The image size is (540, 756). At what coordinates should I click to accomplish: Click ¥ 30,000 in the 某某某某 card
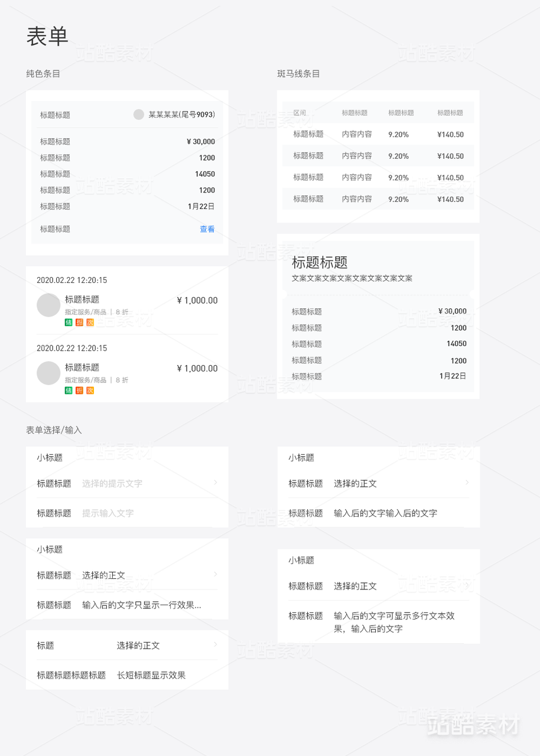(x=201, y=142)
